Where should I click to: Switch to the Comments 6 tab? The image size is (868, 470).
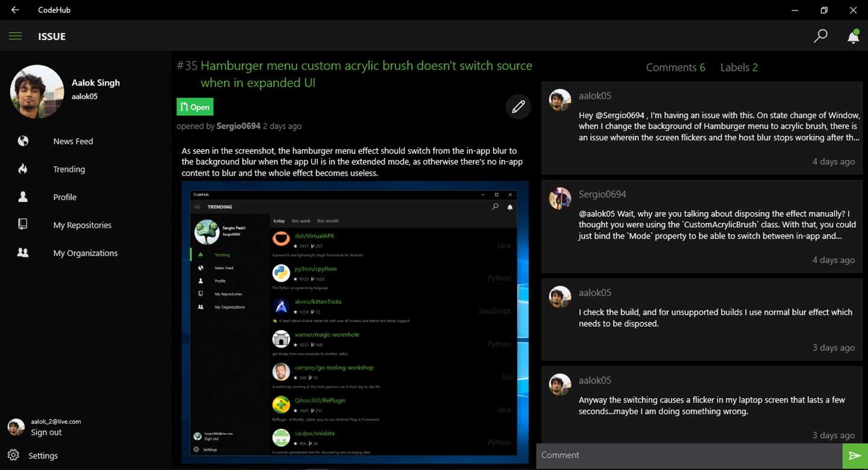click(x=675, y=67)
